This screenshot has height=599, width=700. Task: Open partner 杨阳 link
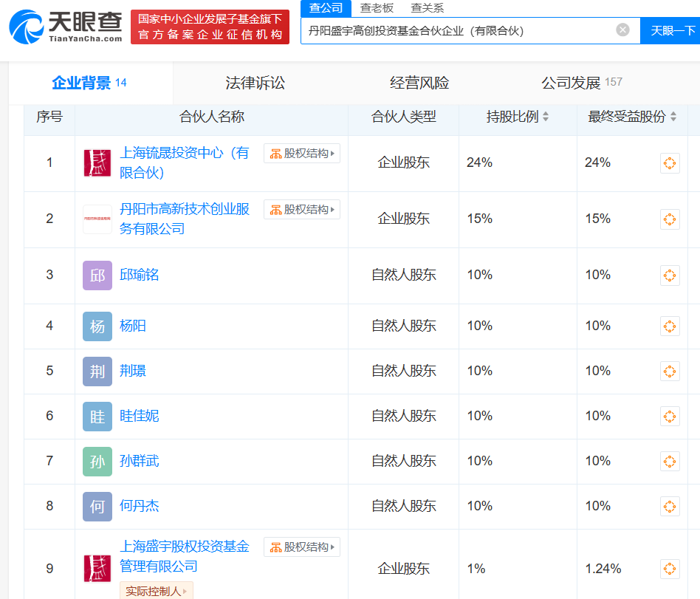click(x=133, y=326)
